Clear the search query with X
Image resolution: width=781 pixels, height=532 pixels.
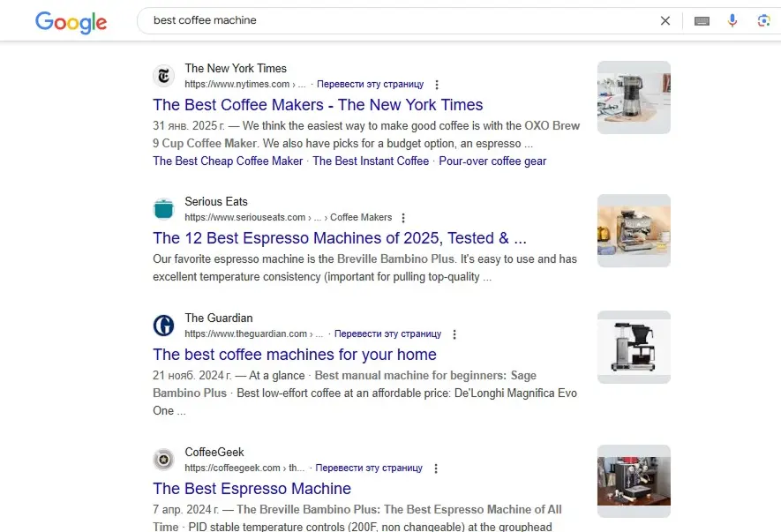[665, 21]
